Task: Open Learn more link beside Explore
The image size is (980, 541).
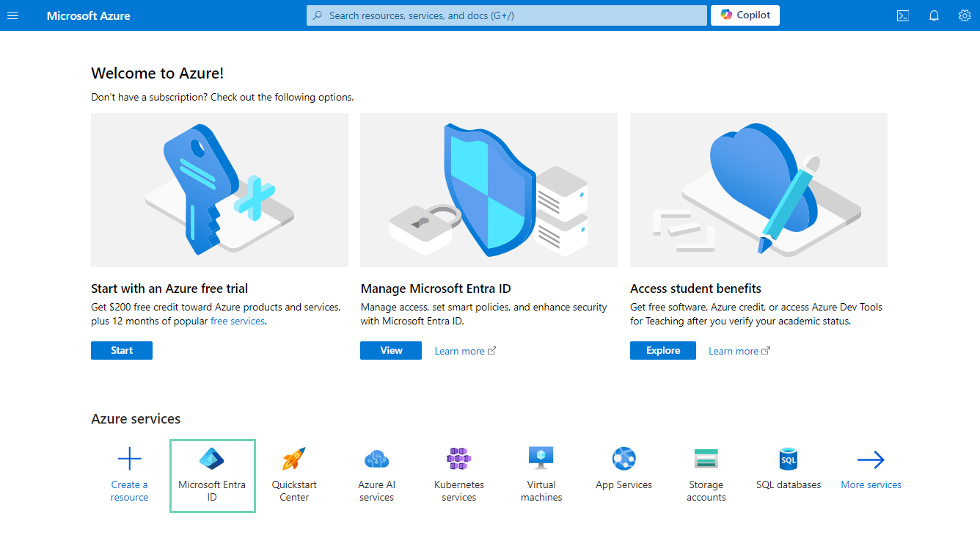Action: coord(739,351)
